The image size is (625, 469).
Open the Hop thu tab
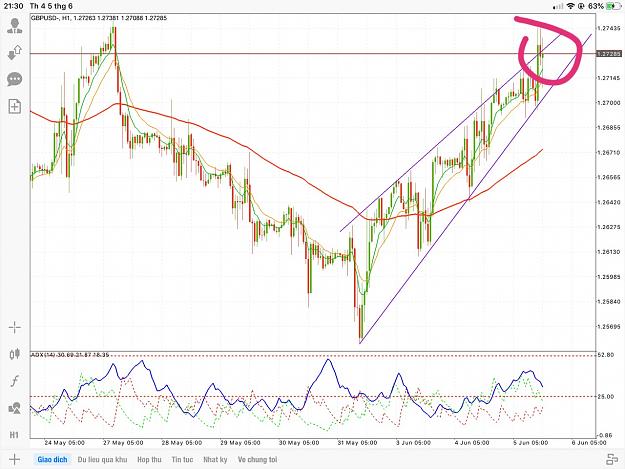click(x=149, y=459)
